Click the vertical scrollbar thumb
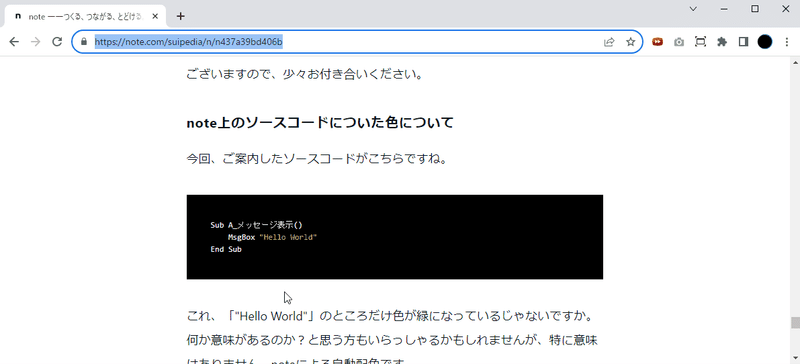The width and height of the screenshot is (800, 364). pos(794,323)
